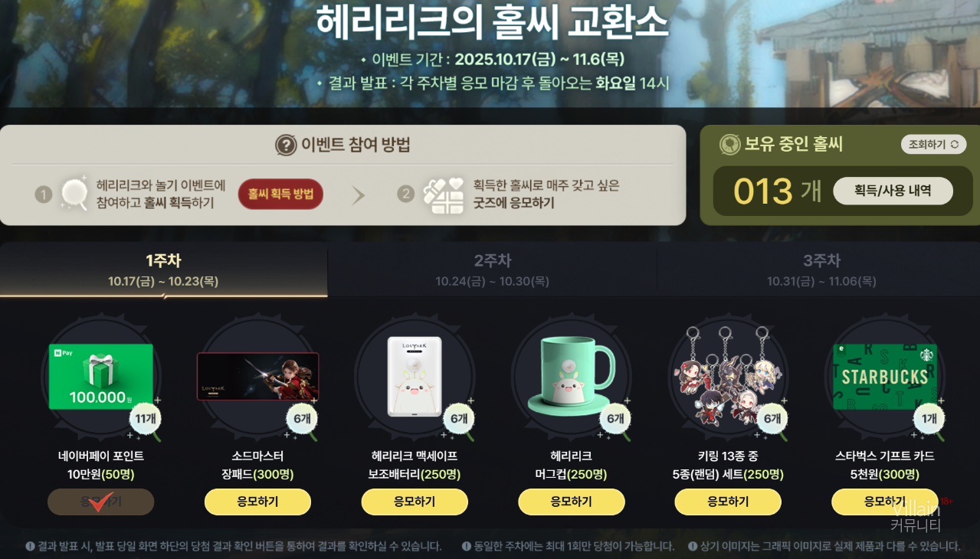
Task: Click the seed icon next to 보유 중인 홀씨
Action: tap(729, 145)
